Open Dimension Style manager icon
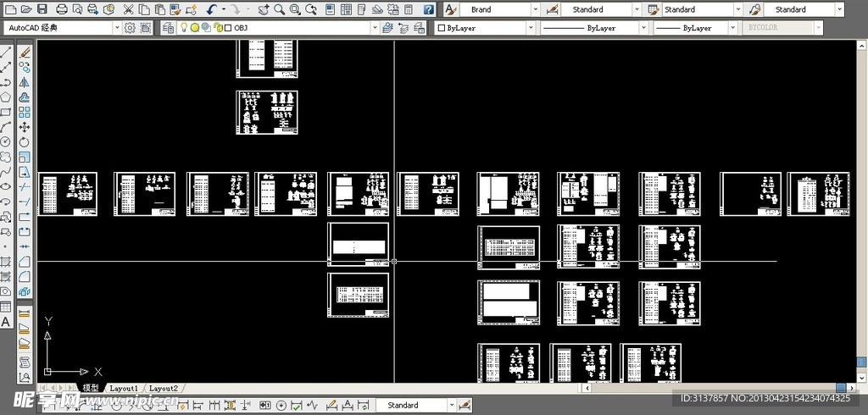Viewport: 868px width, 415px height. (x=552, y=9)
